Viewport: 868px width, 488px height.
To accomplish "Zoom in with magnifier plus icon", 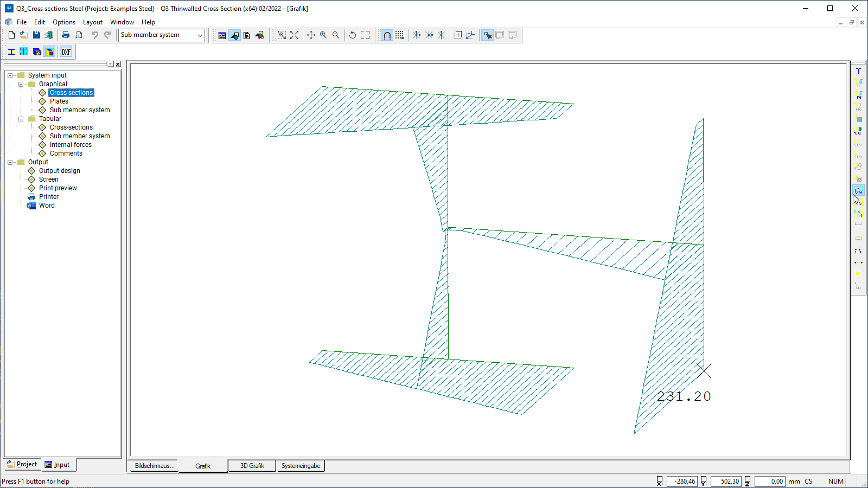I will click(323, 35).
